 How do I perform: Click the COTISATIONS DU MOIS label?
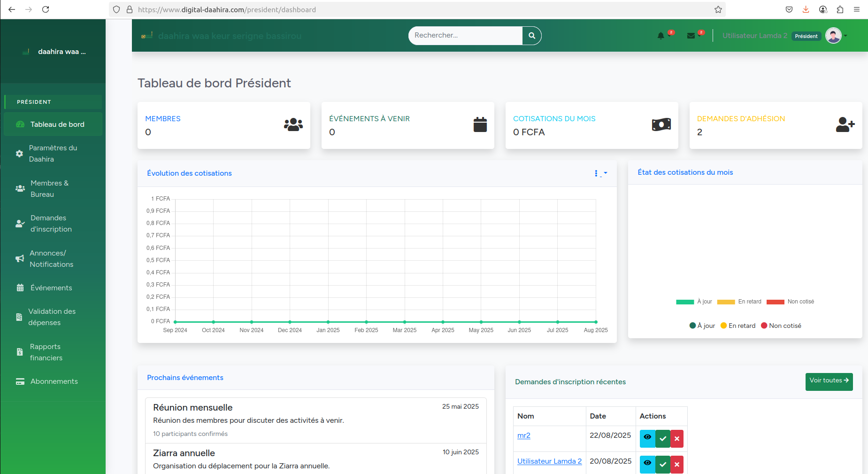click(554, 119)
